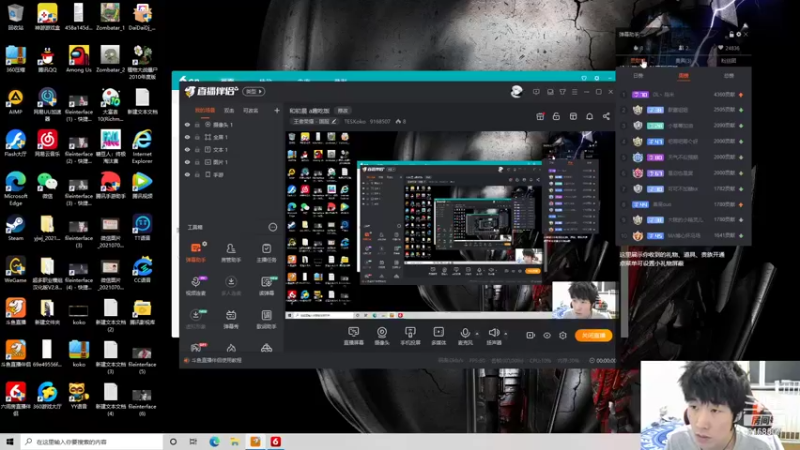The height and width of the screenshot is (450, 800).
Task: Open the 歌词助手 tool
Action: [266, 319]
